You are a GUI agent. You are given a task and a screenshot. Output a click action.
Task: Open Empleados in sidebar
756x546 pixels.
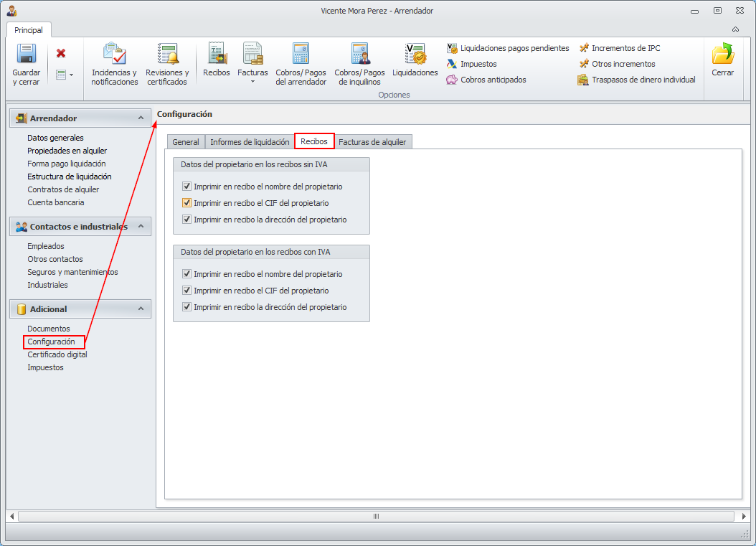[46, 246]
